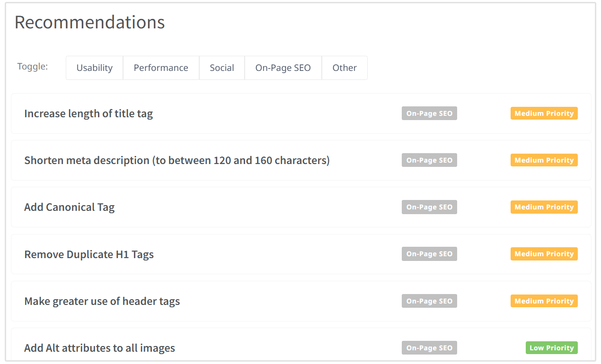Click On-Page SEO badge for Alt attributes row
601x364 pixels.
429,348
